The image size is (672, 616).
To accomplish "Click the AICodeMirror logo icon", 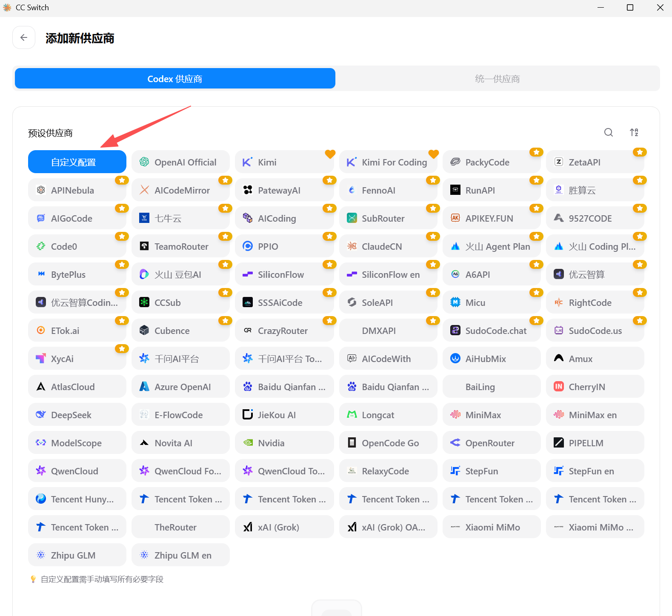I will click(x=144, y=190).
